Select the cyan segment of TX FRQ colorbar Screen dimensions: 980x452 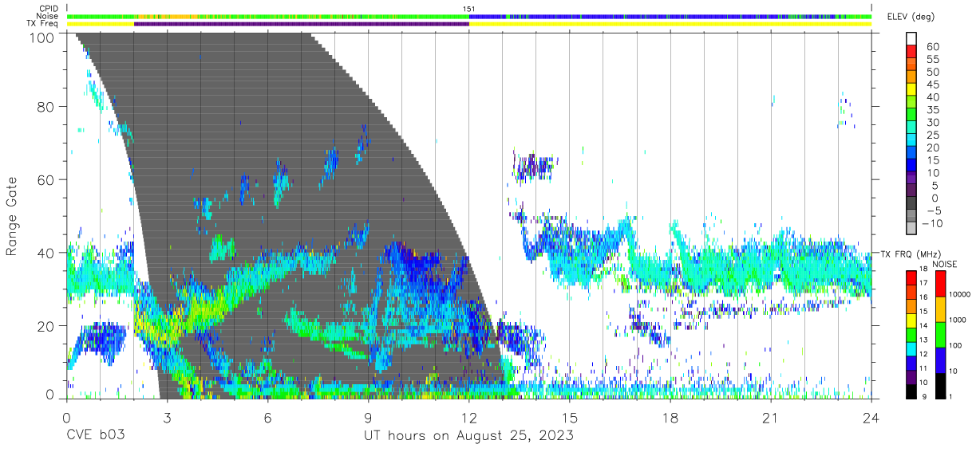point(913,348)
